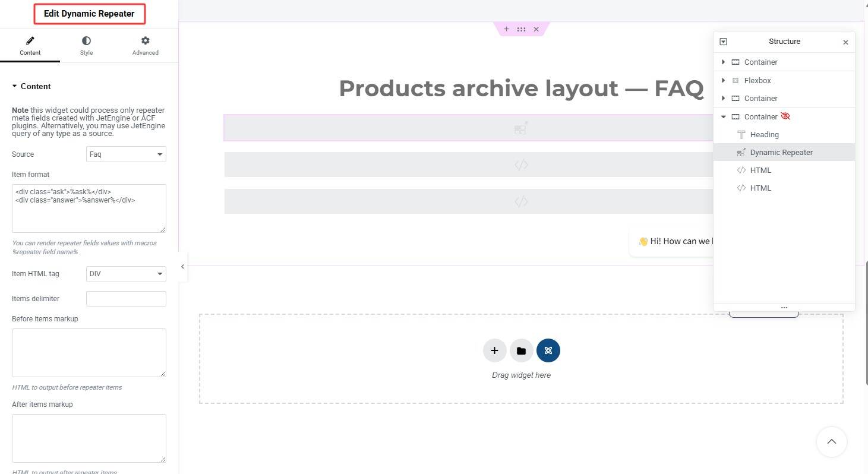Image resolution: width=868 pixels, height=474 pixels.
Task: Select Dynamic Repeater in the Structure tree
Action: (x=781, y=153)
